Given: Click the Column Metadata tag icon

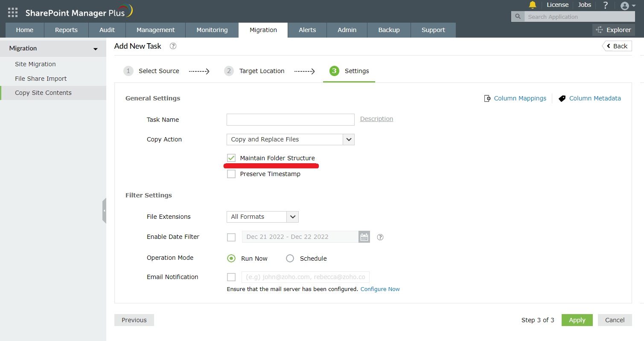Looking at the screenshot, I should tap(562, 98).
